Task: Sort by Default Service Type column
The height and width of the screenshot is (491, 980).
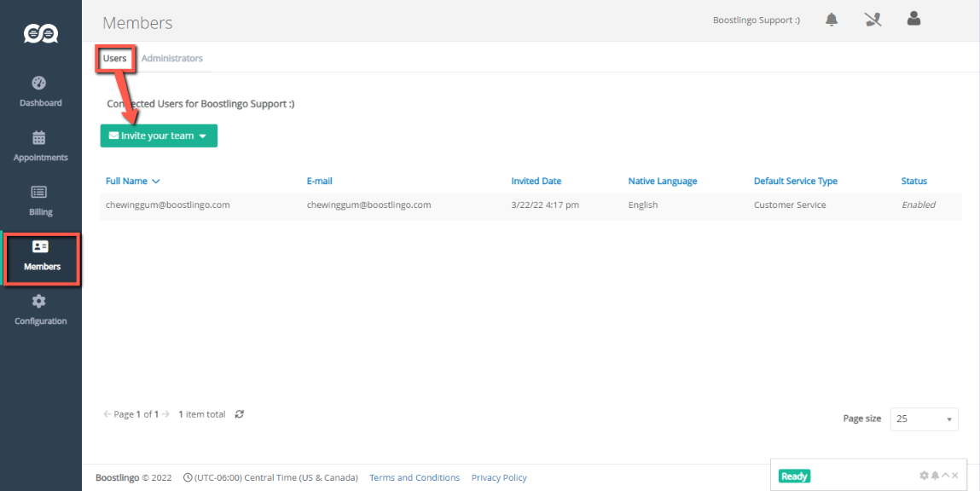Action: (x=796, y=182)
